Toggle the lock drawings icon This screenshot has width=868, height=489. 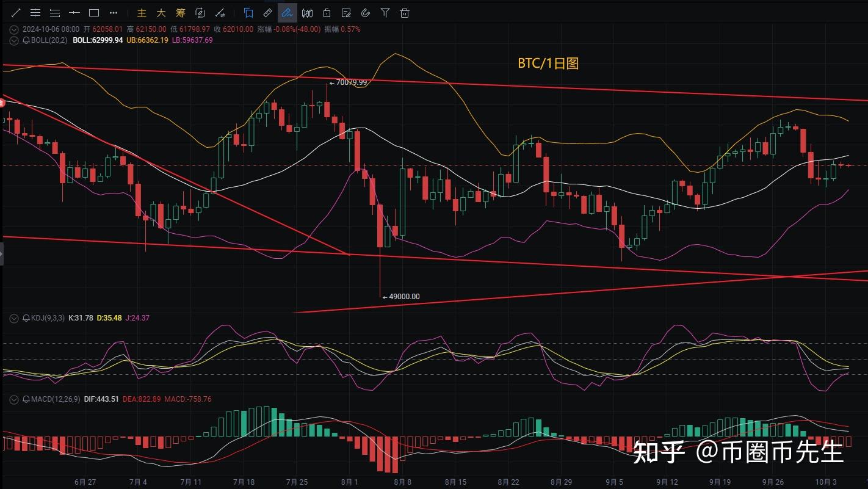point(327,13)
